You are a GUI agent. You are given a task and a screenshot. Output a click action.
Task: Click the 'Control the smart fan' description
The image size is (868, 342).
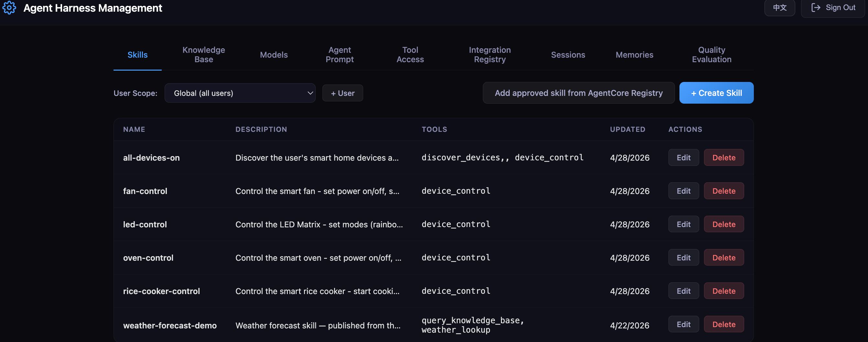(x=317, y=191)
